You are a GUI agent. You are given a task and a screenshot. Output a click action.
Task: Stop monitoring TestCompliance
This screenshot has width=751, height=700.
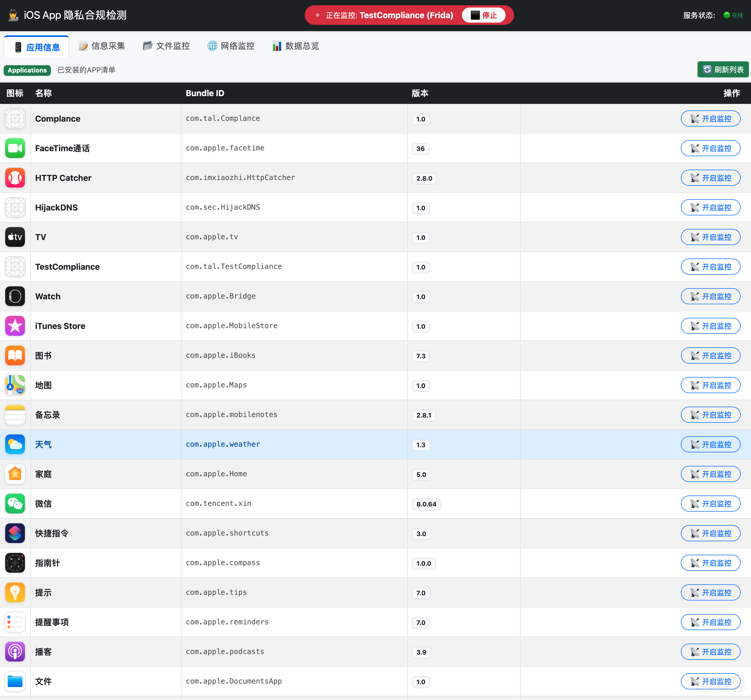484,15
